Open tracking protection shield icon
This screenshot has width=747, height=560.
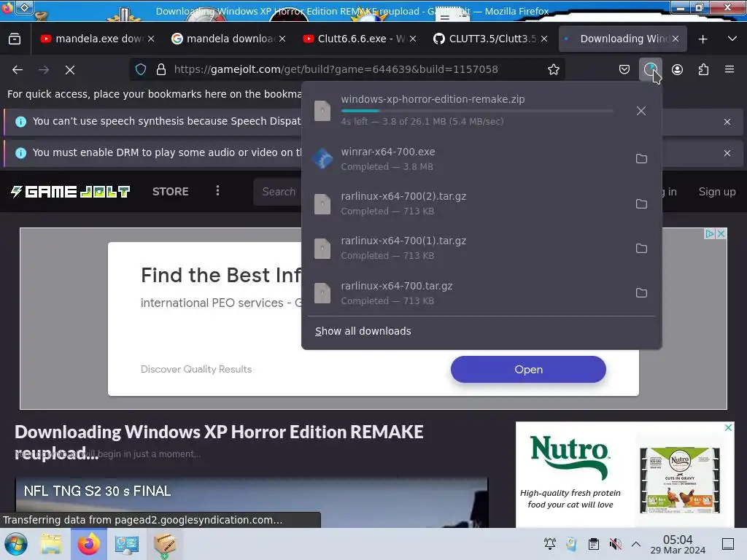tap(141, 69)
